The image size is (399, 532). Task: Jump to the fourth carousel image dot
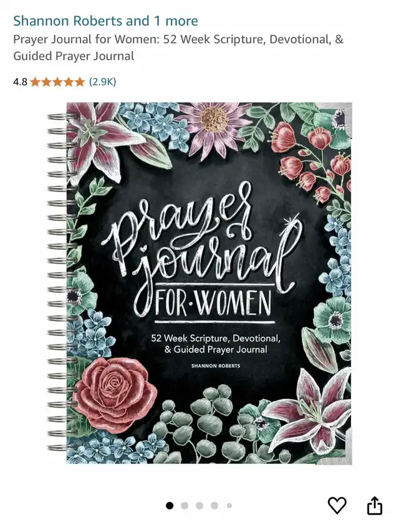[214, 506]
